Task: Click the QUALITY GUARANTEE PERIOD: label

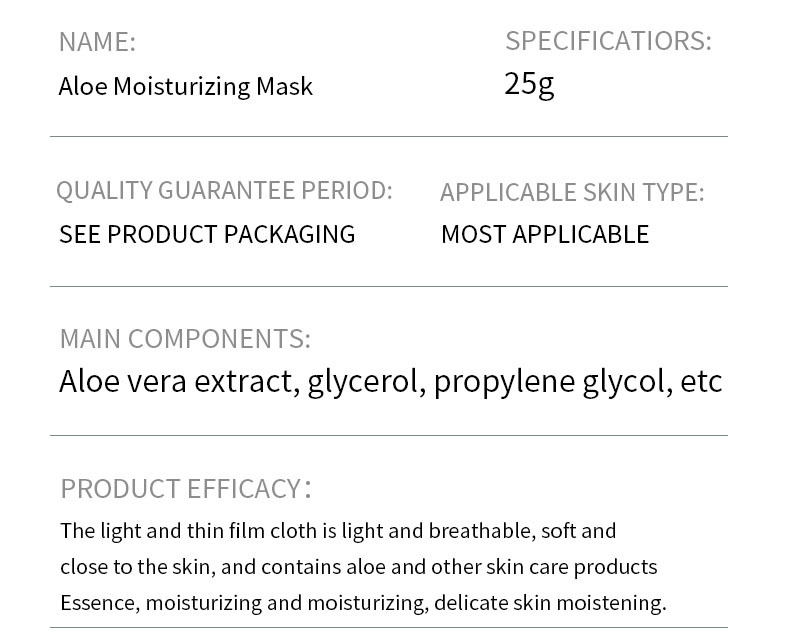Action: click(224, 190)
